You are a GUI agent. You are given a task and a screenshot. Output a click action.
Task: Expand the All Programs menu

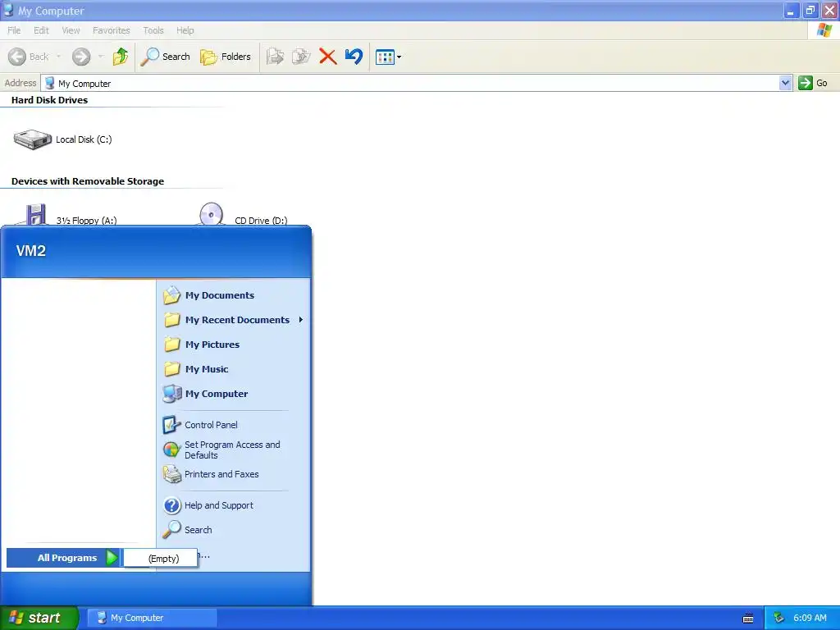pos(63,558)
